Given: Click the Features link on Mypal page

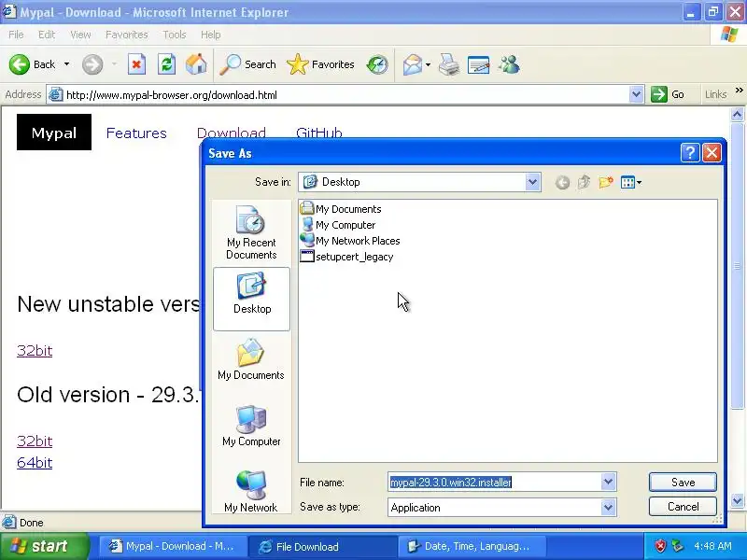Looking at the screenshot, I should coord(136,133).
